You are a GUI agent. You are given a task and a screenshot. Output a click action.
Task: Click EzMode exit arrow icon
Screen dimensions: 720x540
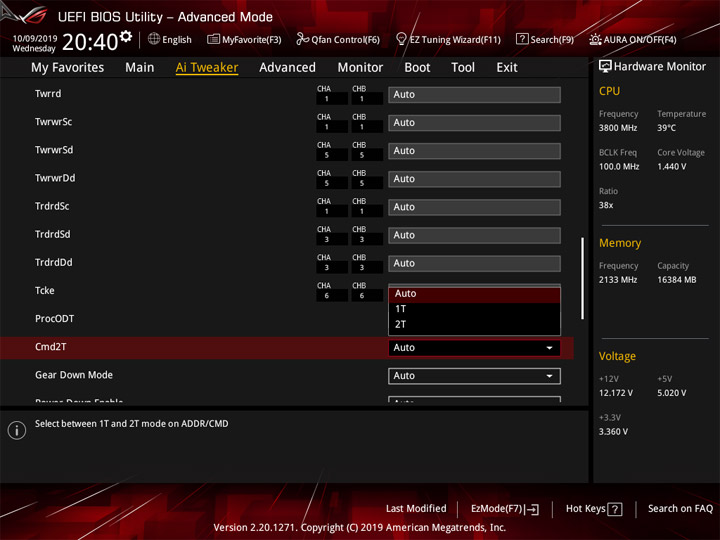click(532, 509)
